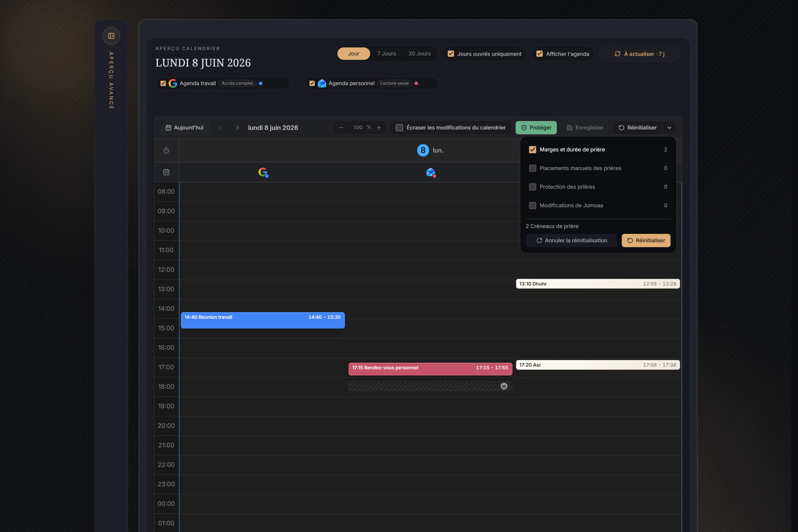This screenshot has width=798, height=532.
Task: Uncheck Marges et durée de prière
Action: pyautogui.click(x=533, y=150)
